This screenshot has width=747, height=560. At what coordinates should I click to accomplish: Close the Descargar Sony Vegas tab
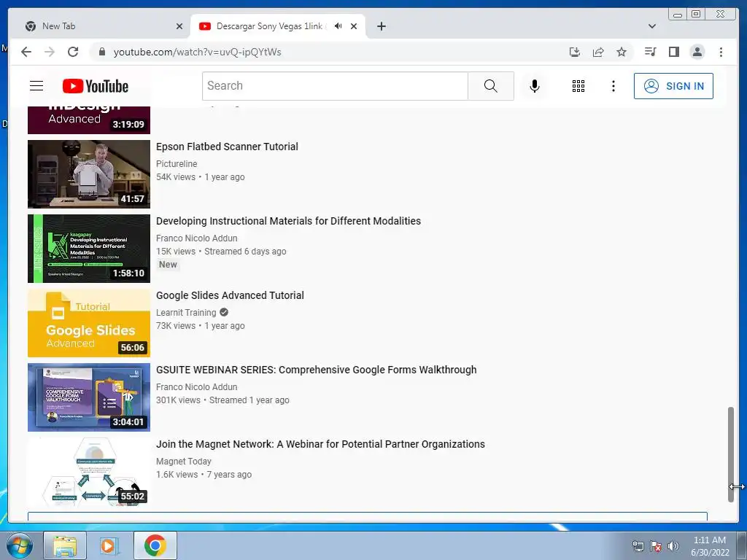tap(354, 26)
